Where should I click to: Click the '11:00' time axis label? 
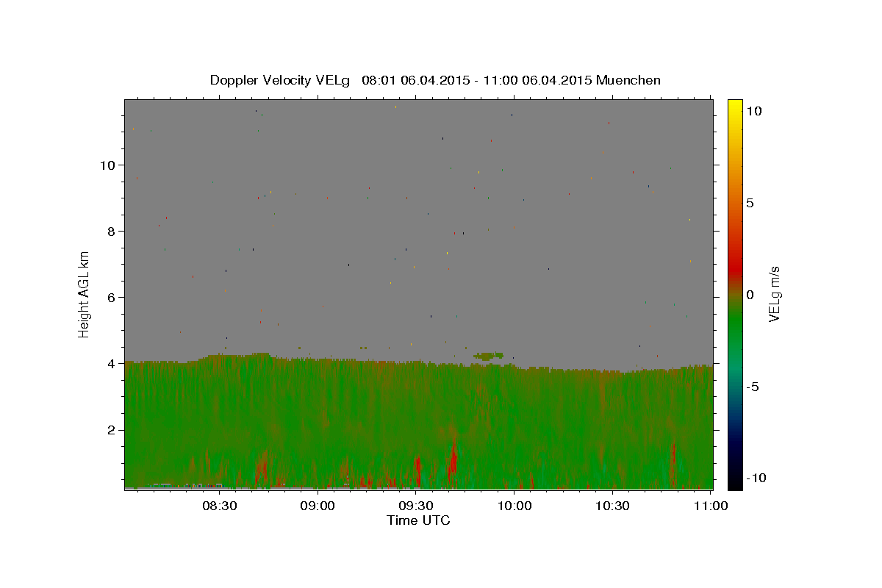click(710, 506)
